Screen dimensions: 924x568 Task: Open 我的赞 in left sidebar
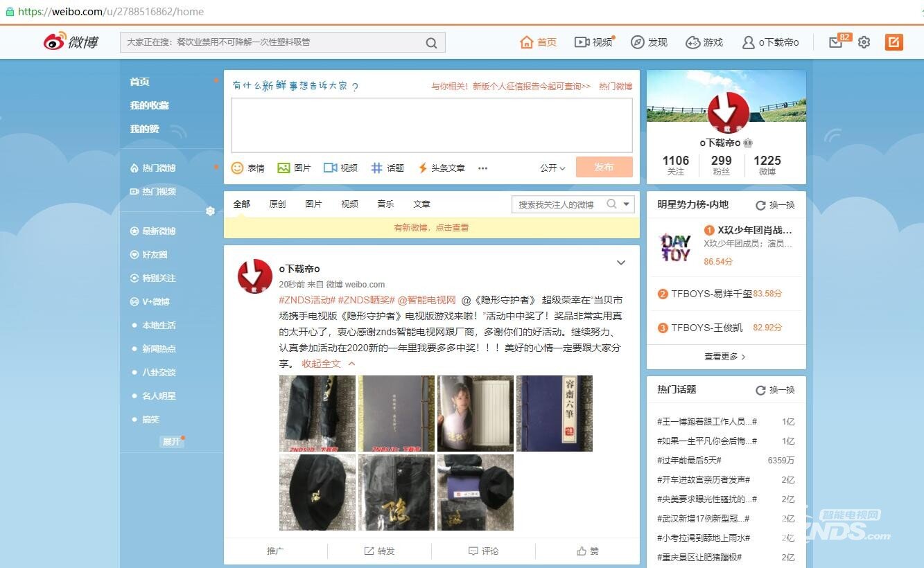(144, 129)
